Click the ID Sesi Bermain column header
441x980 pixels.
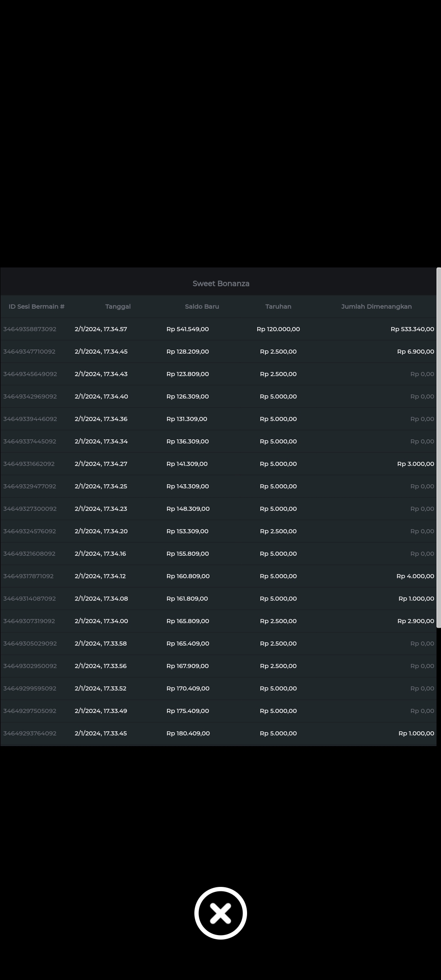[37, 307]
